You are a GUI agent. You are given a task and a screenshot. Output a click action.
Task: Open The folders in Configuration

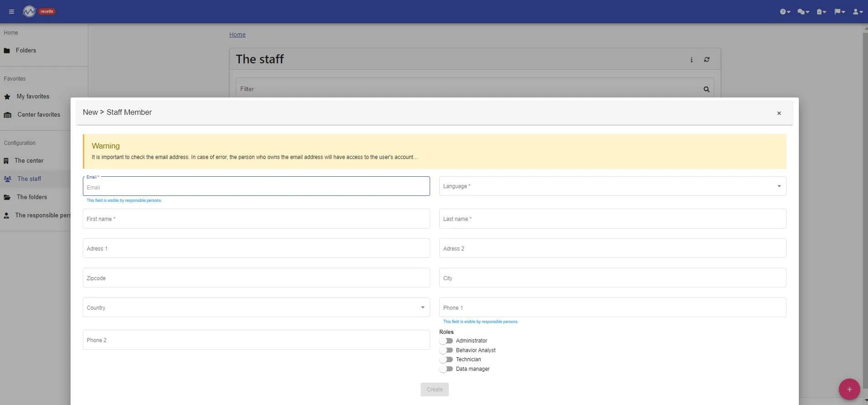35,197
